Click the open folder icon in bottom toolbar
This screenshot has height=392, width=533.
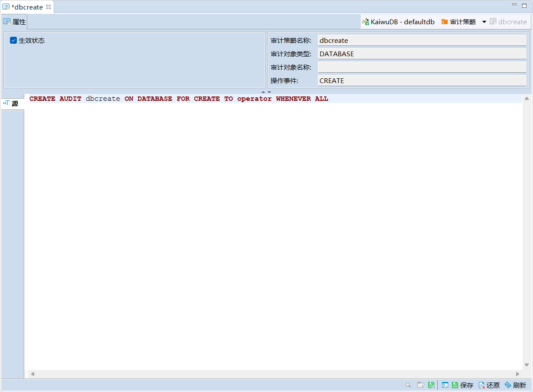coord(420,385)
